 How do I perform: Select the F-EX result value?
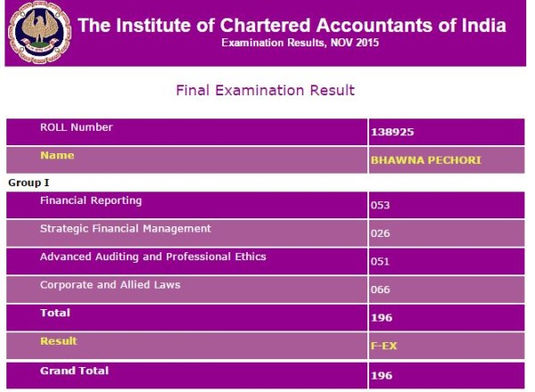point(385,346)
